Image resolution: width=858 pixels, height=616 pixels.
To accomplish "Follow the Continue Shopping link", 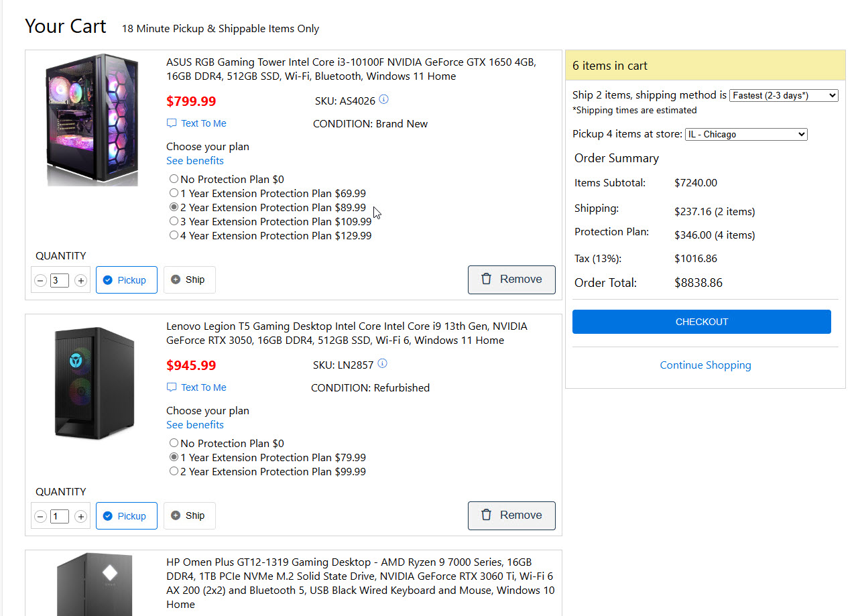I will [x=705, y=365].
